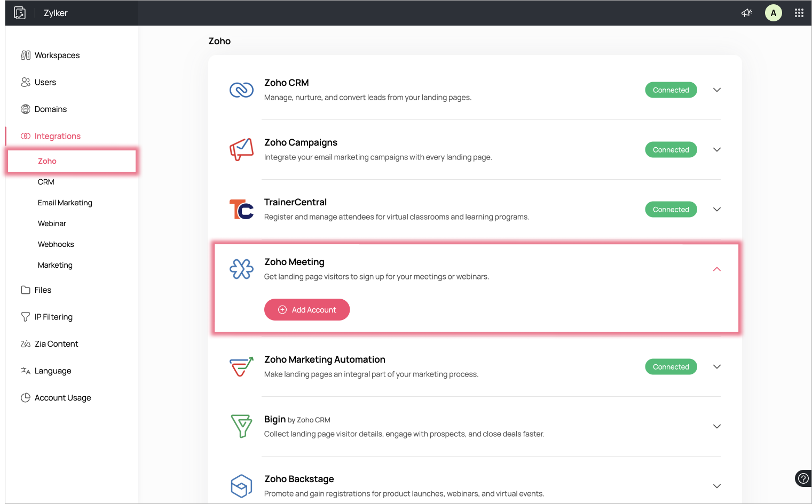The image size is (812, 504).
Task: Open the apps grid launcher
Action: [799, 13]
